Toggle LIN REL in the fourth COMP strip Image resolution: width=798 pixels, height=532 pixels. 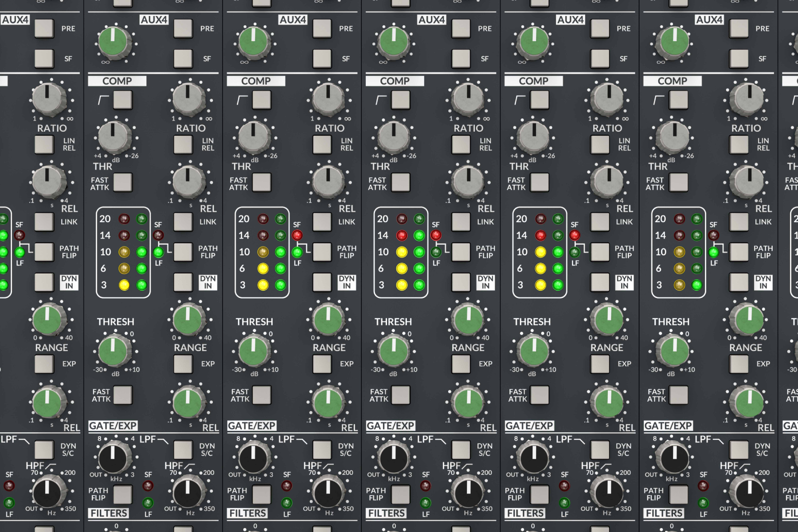(x=599, y=145)
